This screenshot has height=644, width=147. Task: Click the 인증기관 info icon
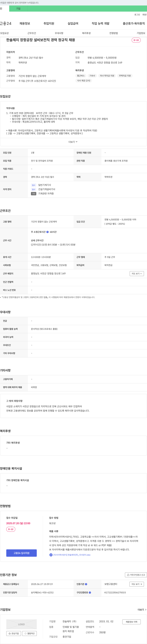point(86,584)
